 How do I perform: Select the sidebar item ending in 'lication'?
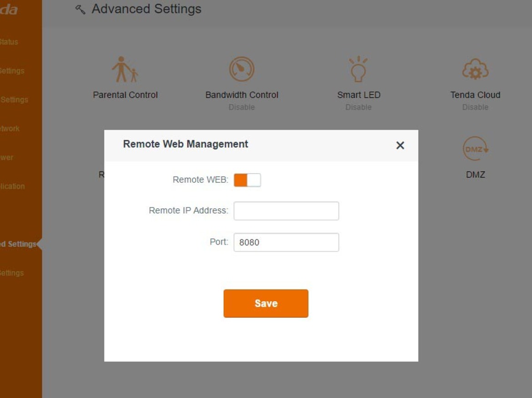(13, 186)
